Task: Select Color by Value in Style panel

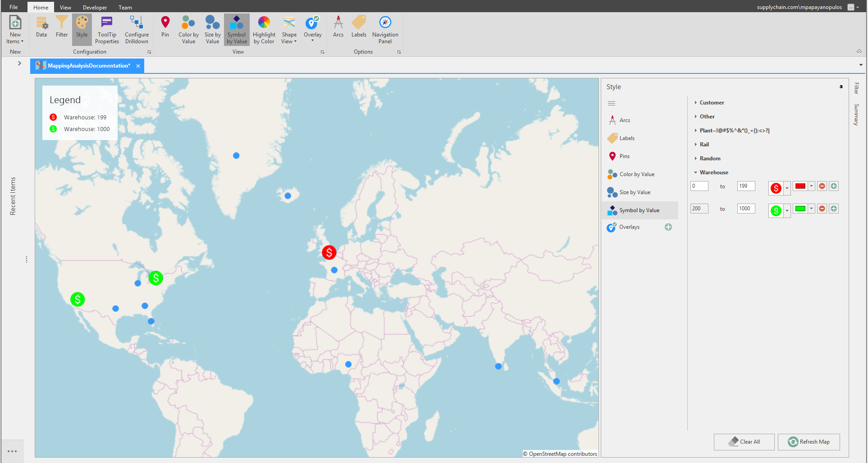Action: [x=640, y=174]
